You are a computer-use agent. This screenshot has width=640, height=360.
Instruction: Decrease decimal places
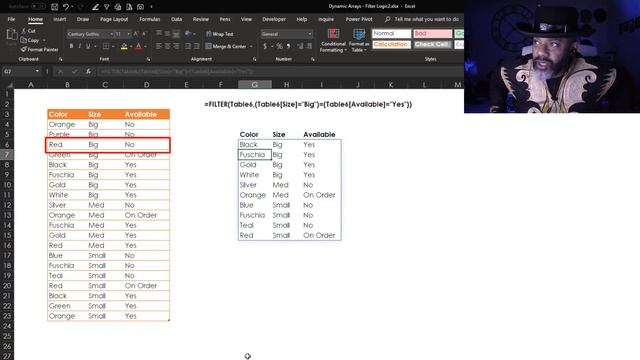click(309, 47)
